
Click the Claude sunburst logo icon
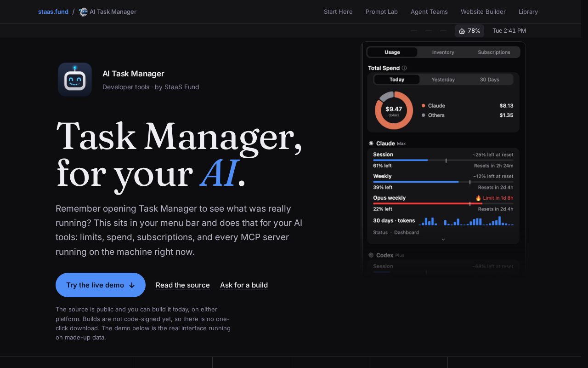[371, 144]
